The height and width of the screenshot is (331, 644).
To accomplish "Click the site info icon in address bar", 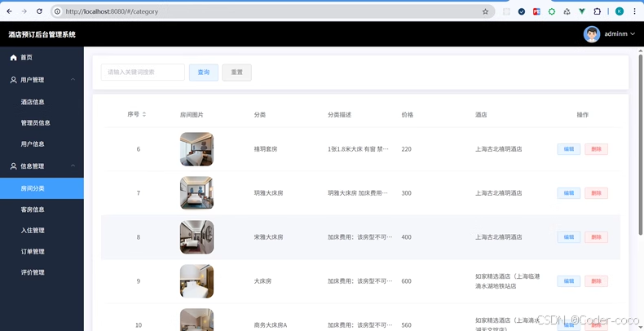I will tap(58, 11).
